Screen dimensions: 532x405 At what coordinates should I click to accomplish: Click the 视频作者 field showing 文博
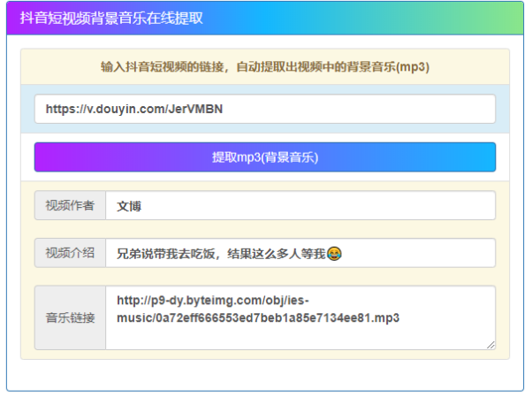[300, 205]
